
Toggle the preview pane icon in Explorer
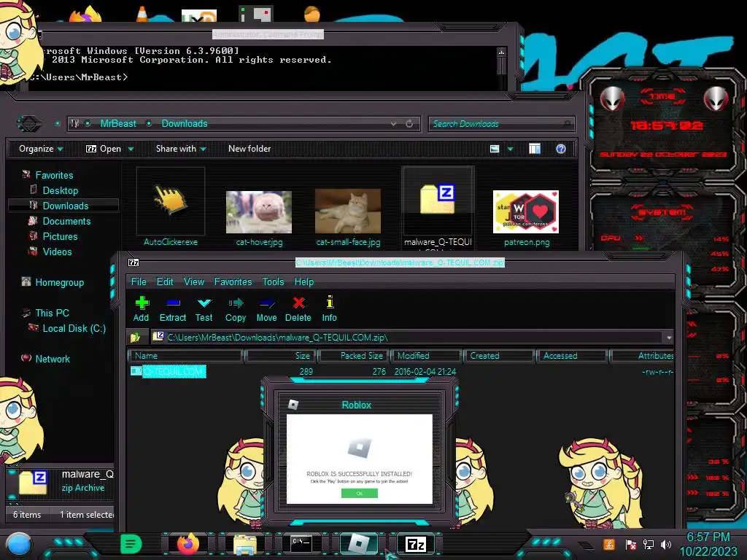tap(535, 149)
